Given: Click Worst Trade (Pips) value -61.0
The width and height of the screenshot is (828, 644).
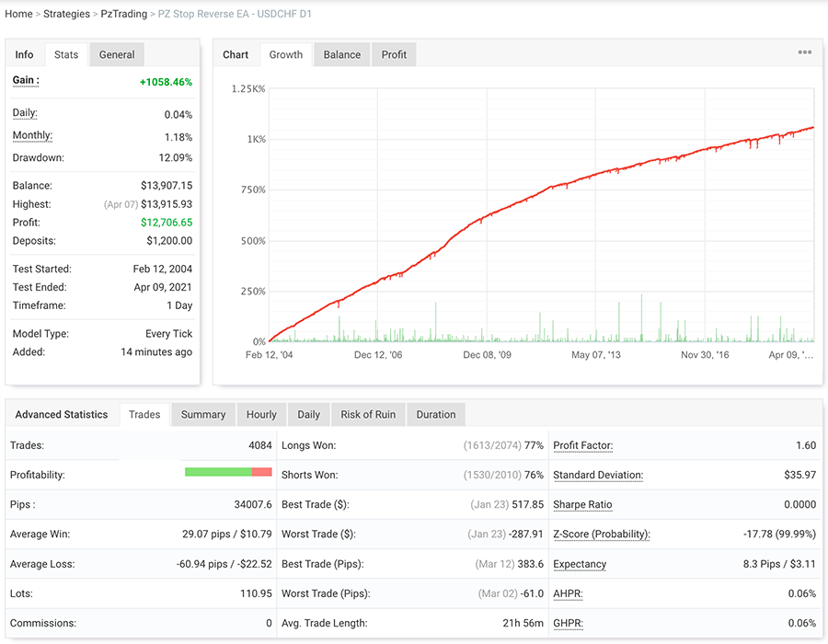Looking at the screenshot, I should point(532,593).
